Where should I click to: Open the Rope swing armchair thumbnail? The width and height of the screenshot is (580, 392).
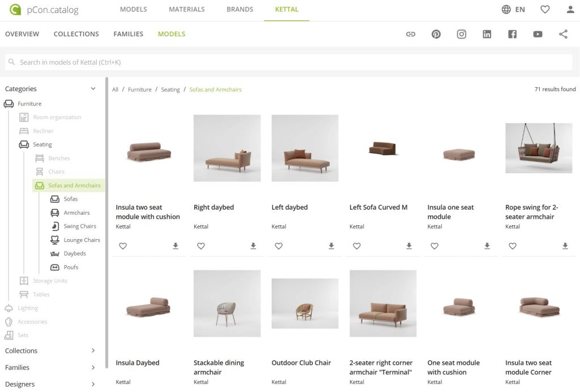(539, 148)
